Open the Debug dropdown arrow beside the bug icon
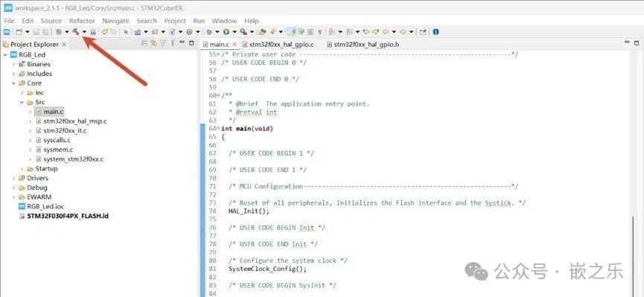 click(x=217, y=31)
